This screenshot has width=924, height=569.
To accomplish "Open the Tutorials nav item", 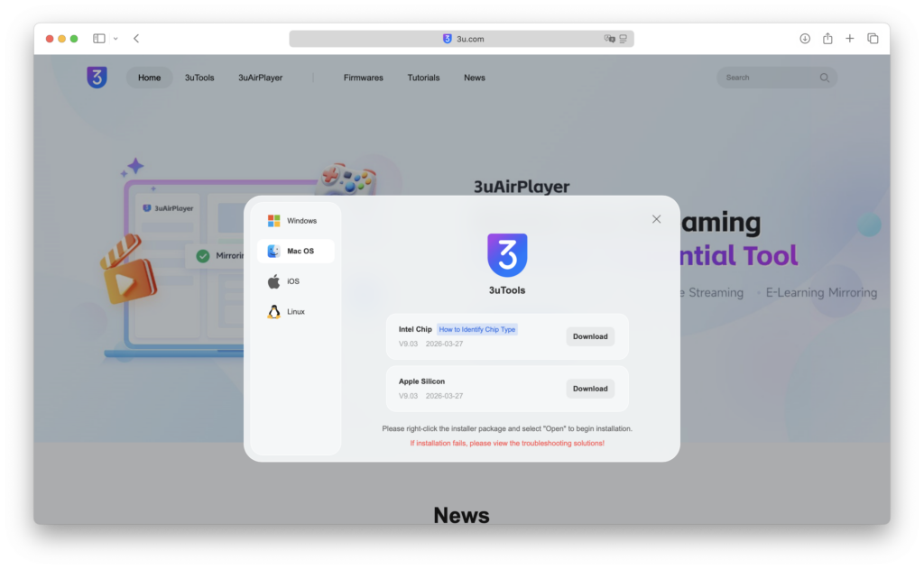I will [424, 78].
